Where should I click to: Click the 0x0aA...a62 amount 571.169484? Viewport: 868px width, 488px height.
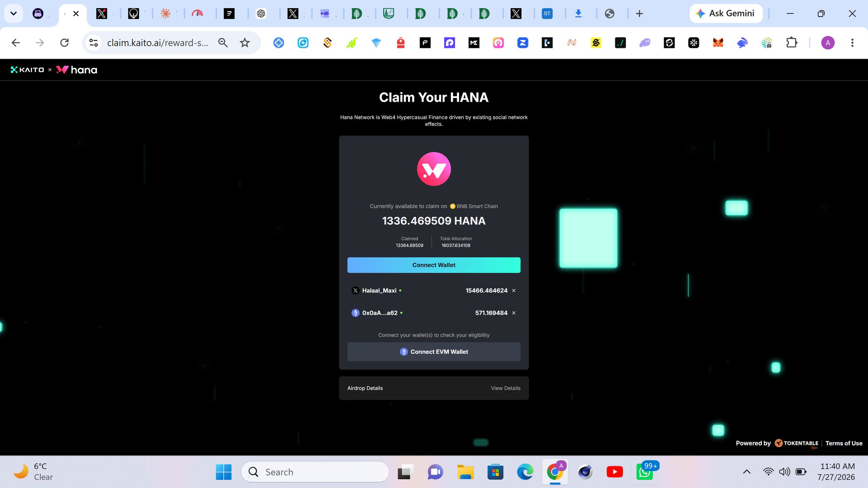(491, 313)
